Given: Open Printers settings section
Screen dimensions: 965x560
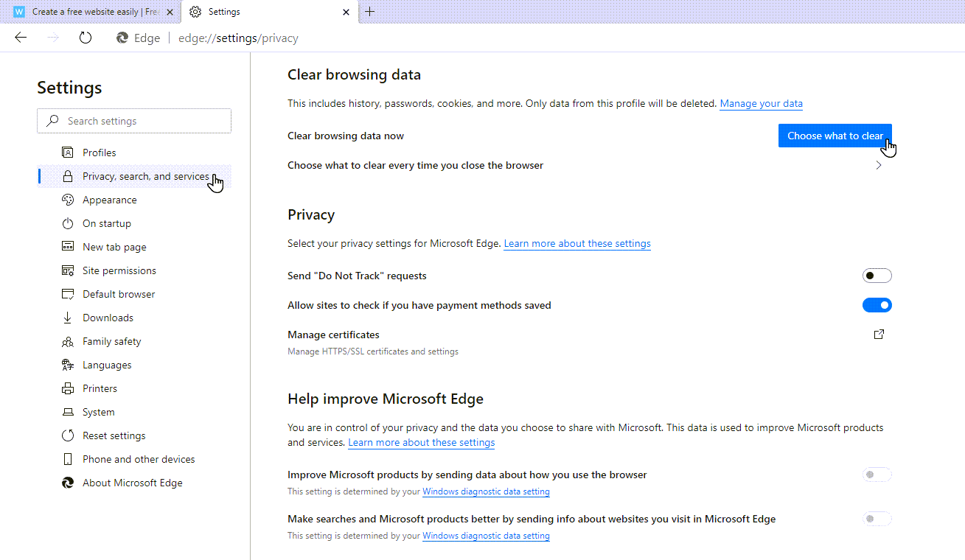Looking at the screenshot, I should pyautogui.click(x=134, y=388).
